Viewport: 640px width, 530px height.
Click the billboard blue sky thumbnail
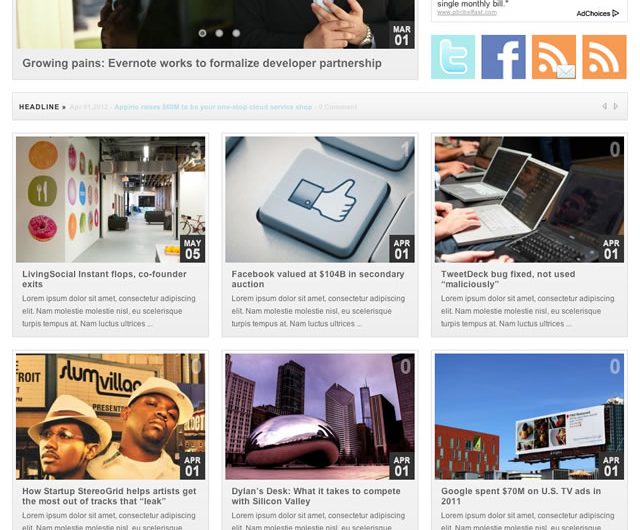529,416
